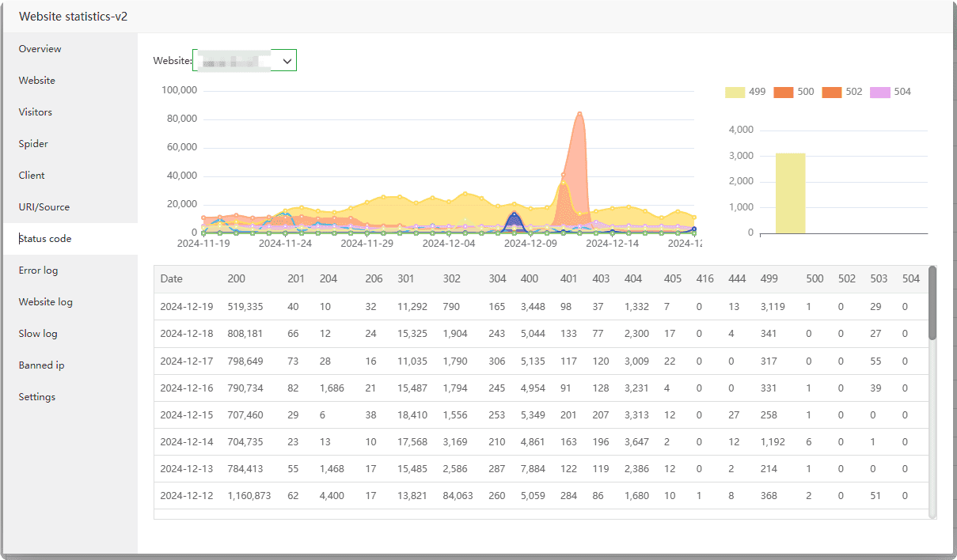Click the yellow 499 bar in bar chart
The image size is (957, 560).
tap(790, 193)
